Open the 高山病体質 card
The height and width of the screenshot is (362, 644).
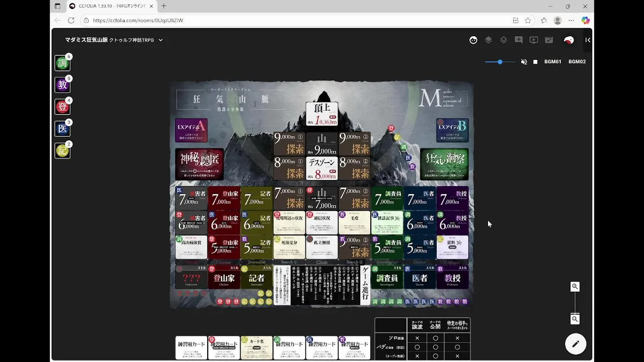(191, 247)
